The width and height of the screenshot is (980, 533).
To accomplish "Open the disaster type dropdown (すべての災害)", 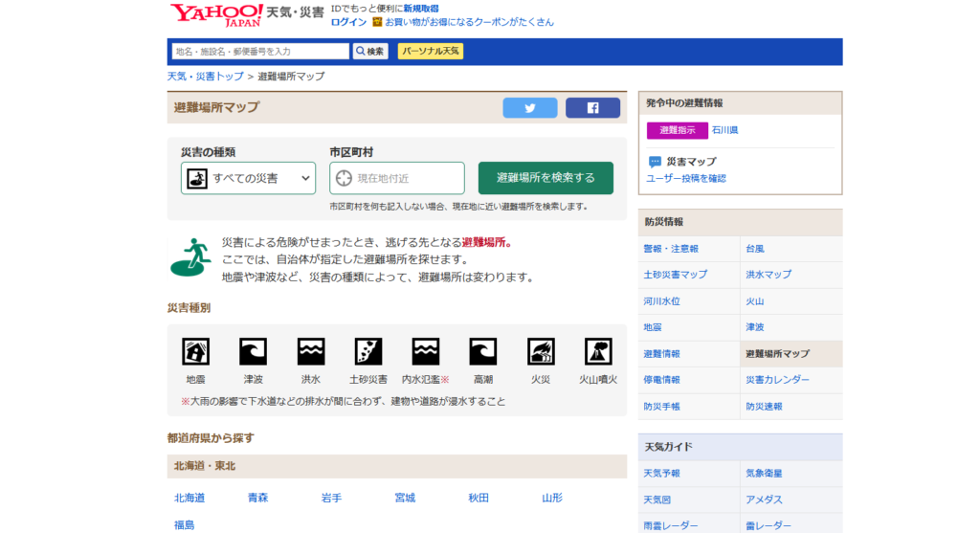I will 248,178.
